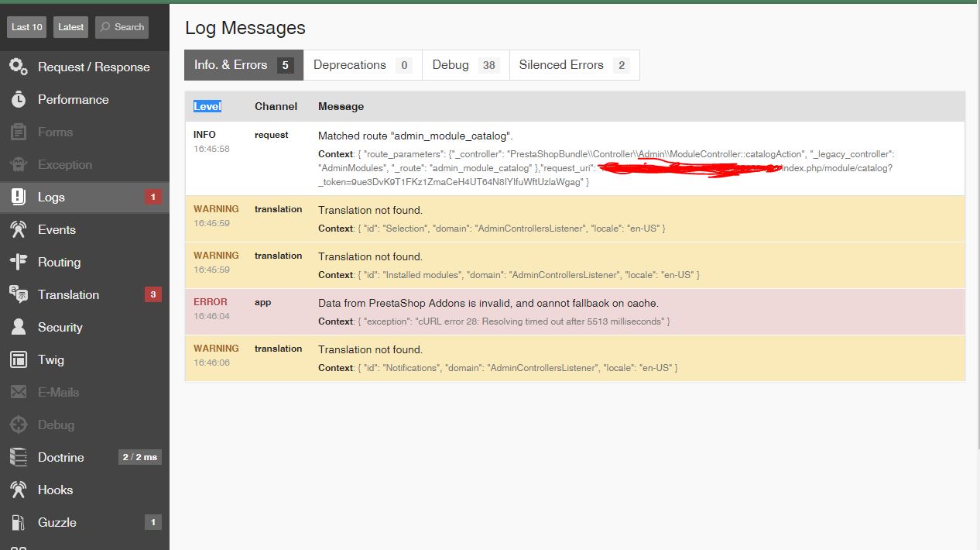Click the Exception ghost icon
Screen dimensions: 980x550
(19, 164)
